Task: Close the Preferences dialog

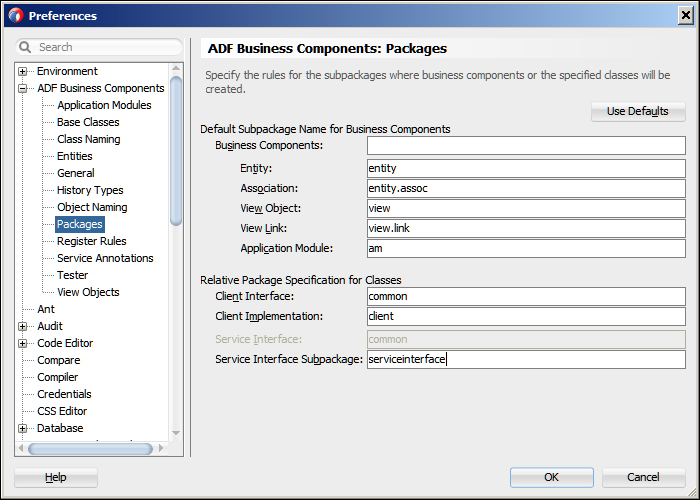Action: [x=686, y=16]
